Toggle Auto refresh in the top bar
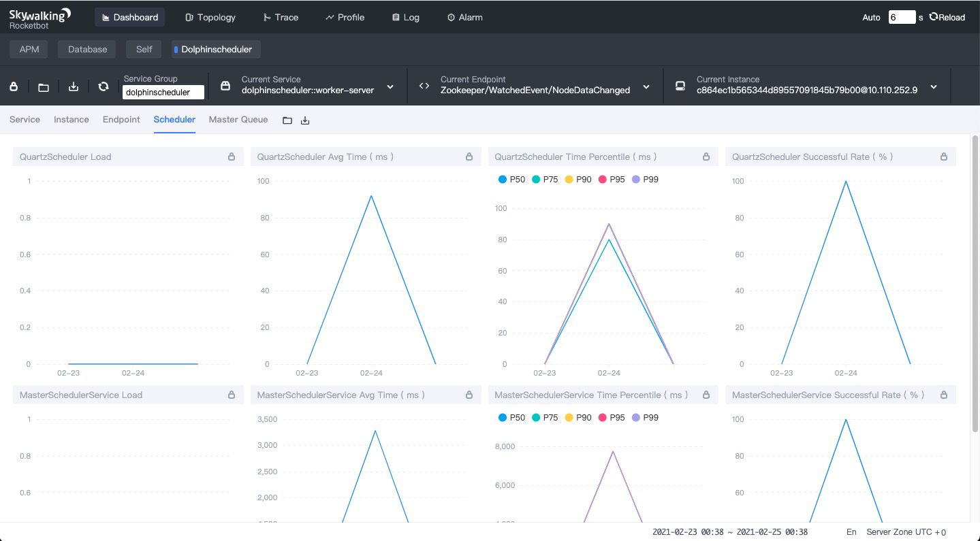This screenshot has height=541, width=980. (871, 18)
